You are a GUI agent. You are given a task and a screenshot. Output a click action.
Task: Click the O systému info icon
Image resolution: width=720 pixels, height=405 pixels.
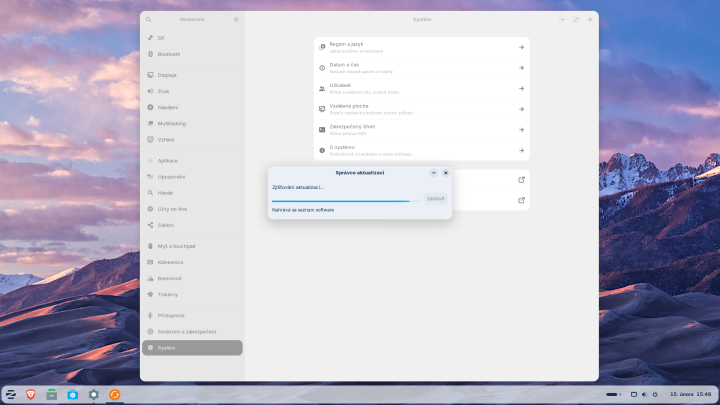coord(322,151)
